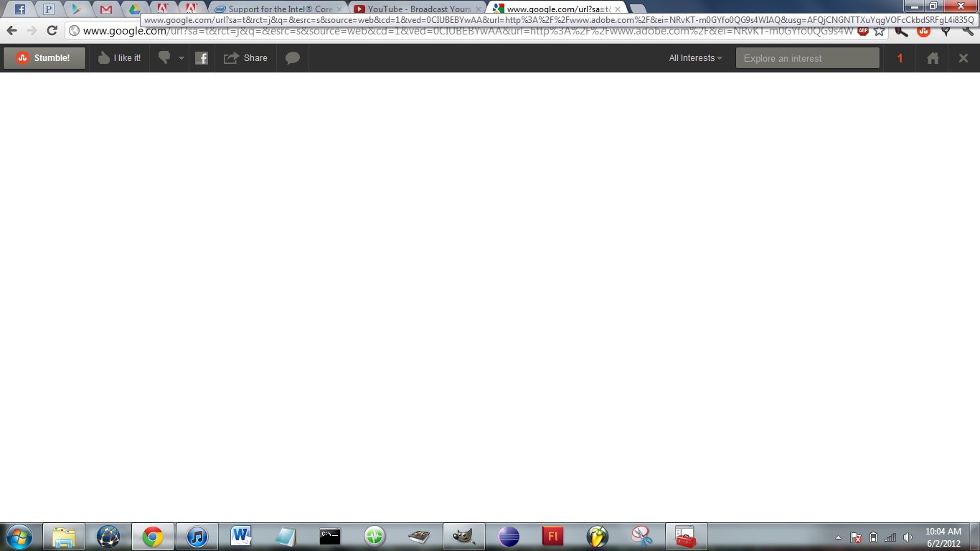Click the Explore an interest search field
The width and height of the screenshot is (980, 551).
point(807,57)
